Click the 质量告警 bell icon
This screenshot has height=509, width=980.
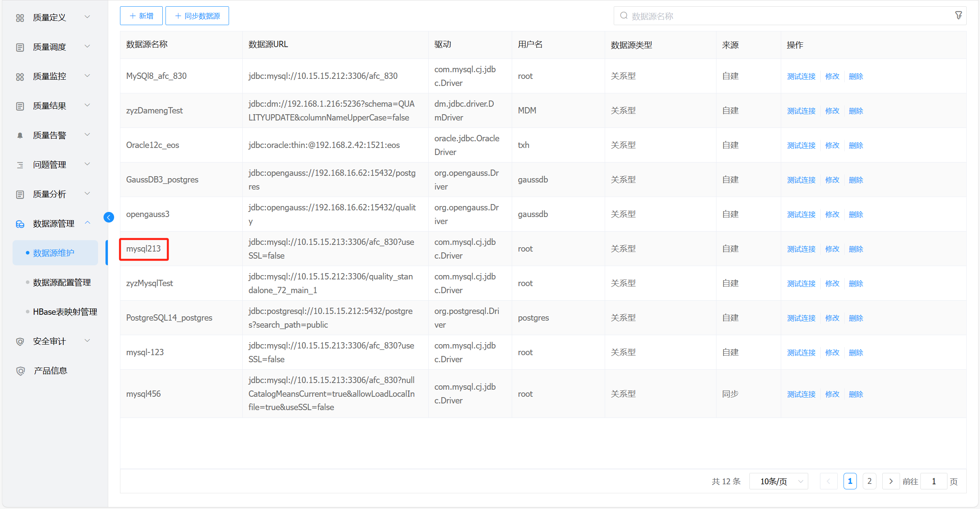click(x=20, y=135)
